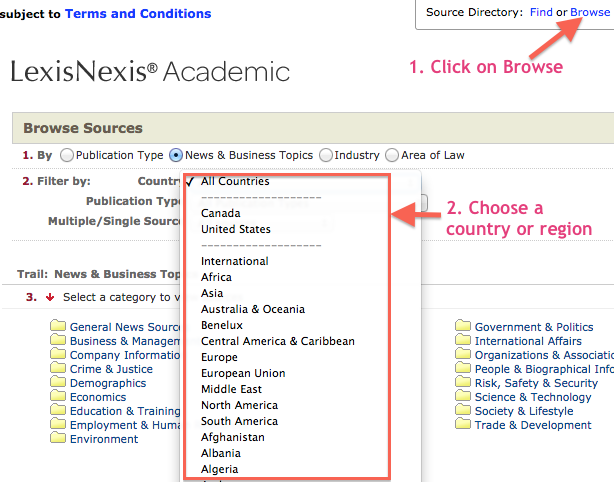The width and height of the screenshot is (614, 482).
Task: Choose Africa from the country list
Action: click(216, 277)
